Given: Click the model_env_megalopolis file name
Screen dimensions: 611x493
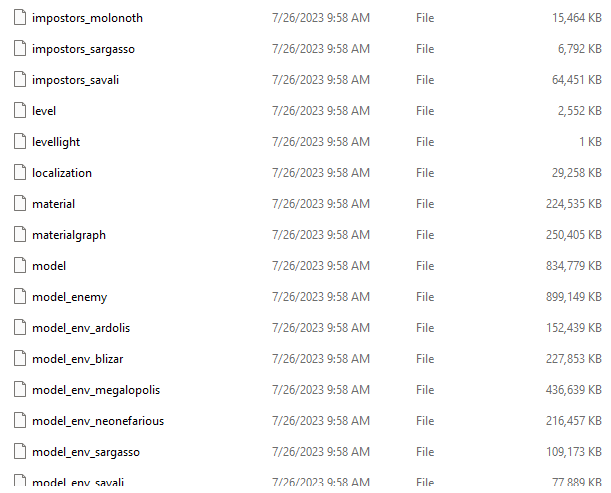Looking at the screenshot, I should [x=96, y=390].
